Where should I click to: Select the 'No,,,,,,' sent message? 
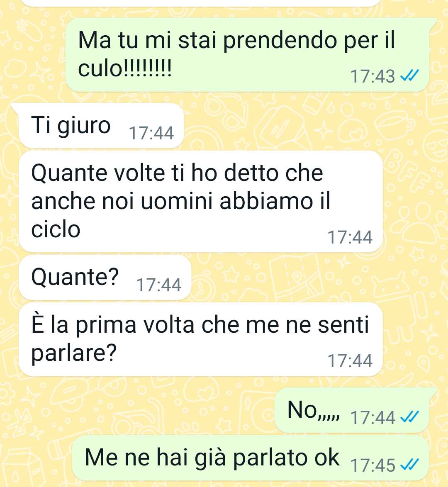352,410
